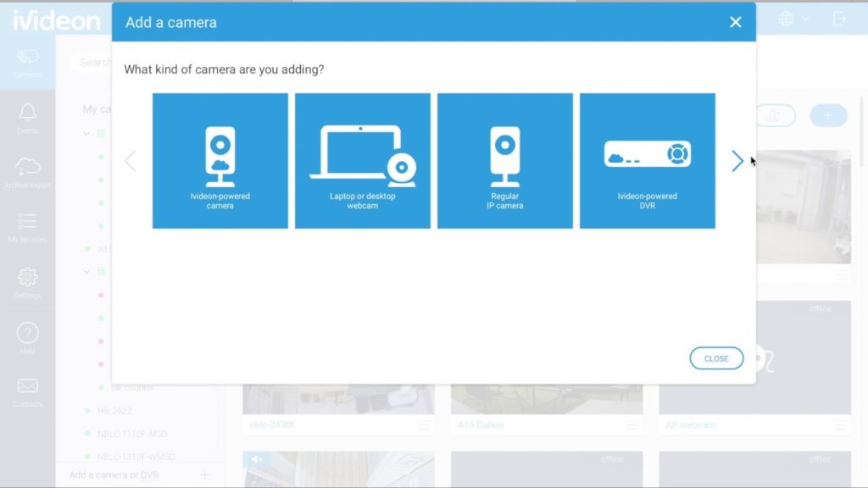Open menu for AP webcam camera card
Image resolution: width=868 pixels, height=488 pixels.
coord(840,425)
